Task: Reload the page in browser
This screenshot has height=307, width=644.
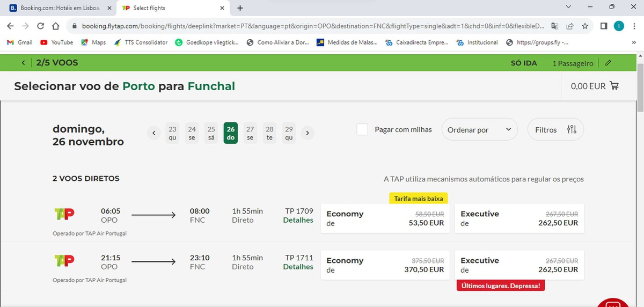Action: 40,26
